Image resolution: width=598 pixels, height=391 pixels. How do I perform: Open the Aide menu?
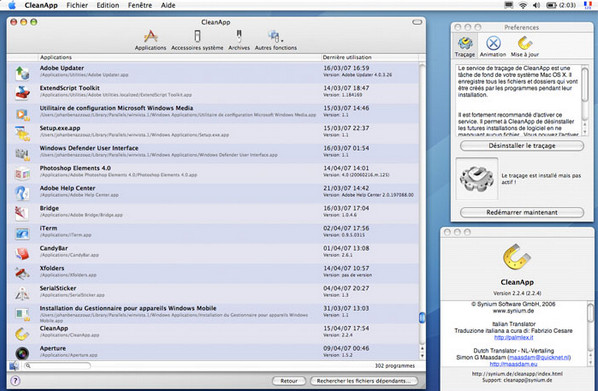click(168, 5)
